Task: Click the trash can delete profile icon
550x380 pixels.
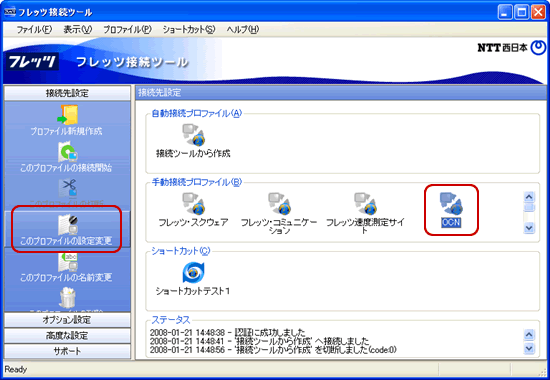Action: (x=67, y=298)
